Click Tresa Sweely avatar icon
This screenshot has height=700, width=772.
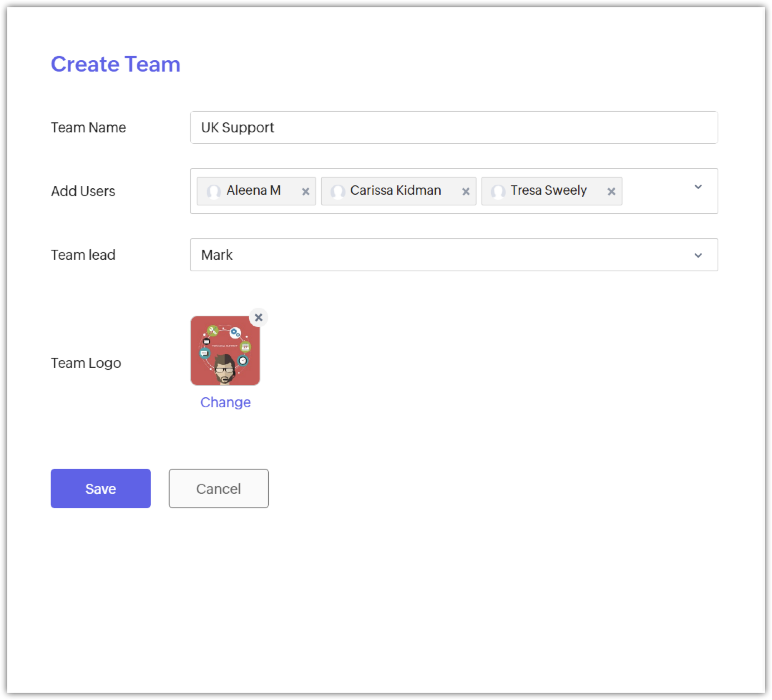point(498,191)
